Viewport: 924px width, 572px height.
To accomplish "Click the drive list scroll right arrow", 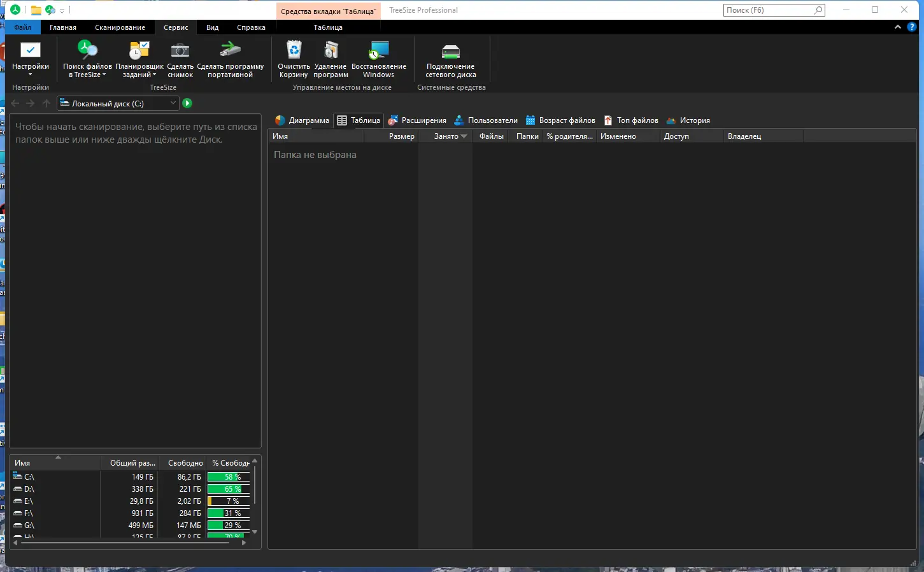I will point(244,543).
